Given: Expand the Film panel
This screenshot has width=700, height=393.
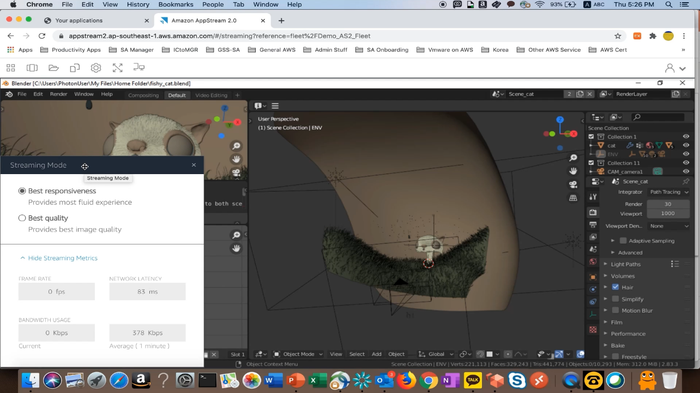Looking at the screenshot, I should click(617, 322).
